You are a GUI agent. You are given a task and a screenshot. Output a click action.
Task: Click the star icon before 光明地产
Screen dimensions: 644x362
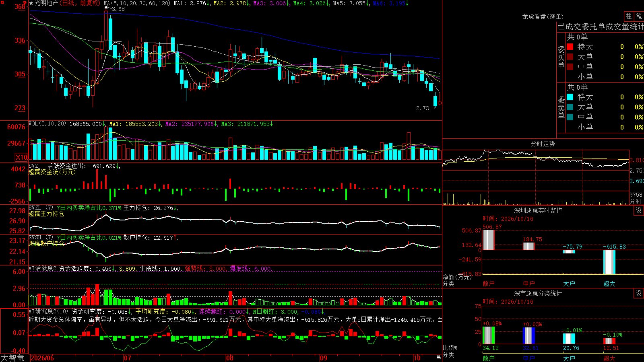31,3
